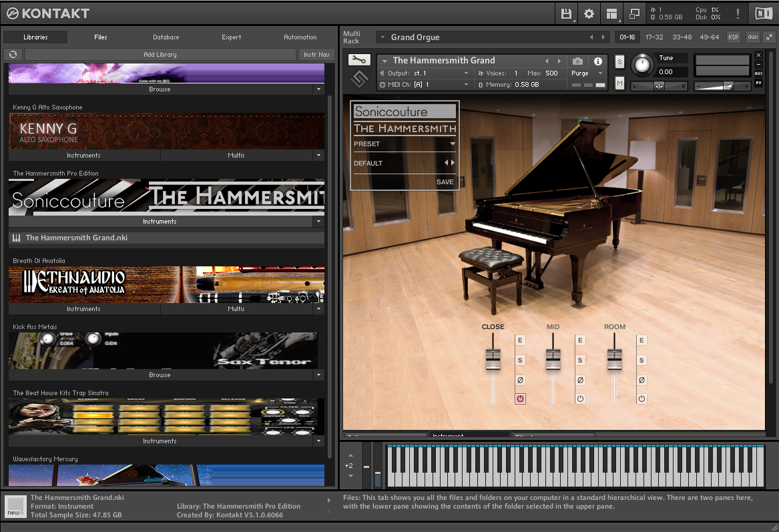Open Kontakt options gear icon
Screen dimensions: 779x532
589,13
